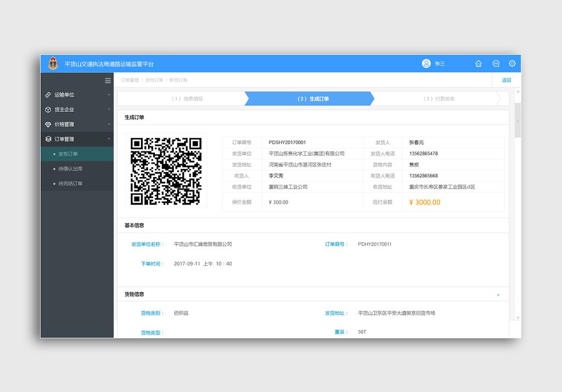
Task: Click the 新增订单 breadcrumb
Action: (178, 80)
